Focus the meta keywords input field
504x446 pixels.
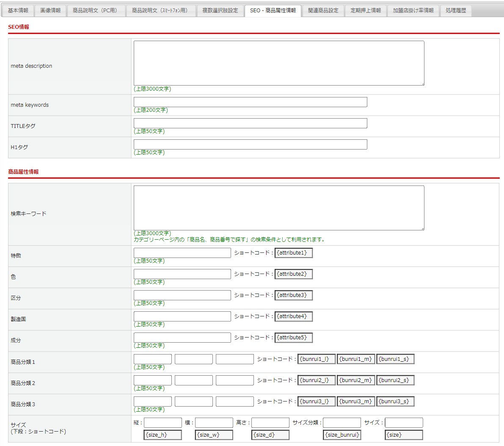click(250, 102)
